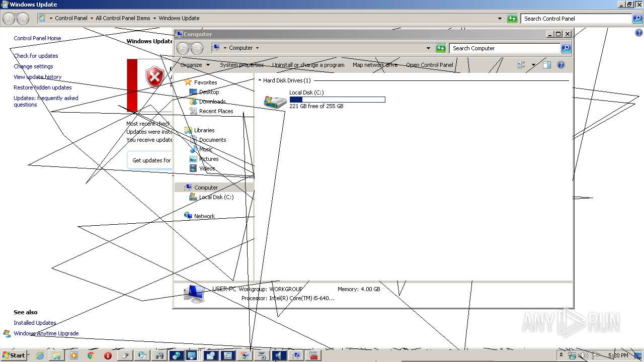The image size is (644, 362).
Task: Open Windows Update address history dropdown
Action: click(500, 19)
